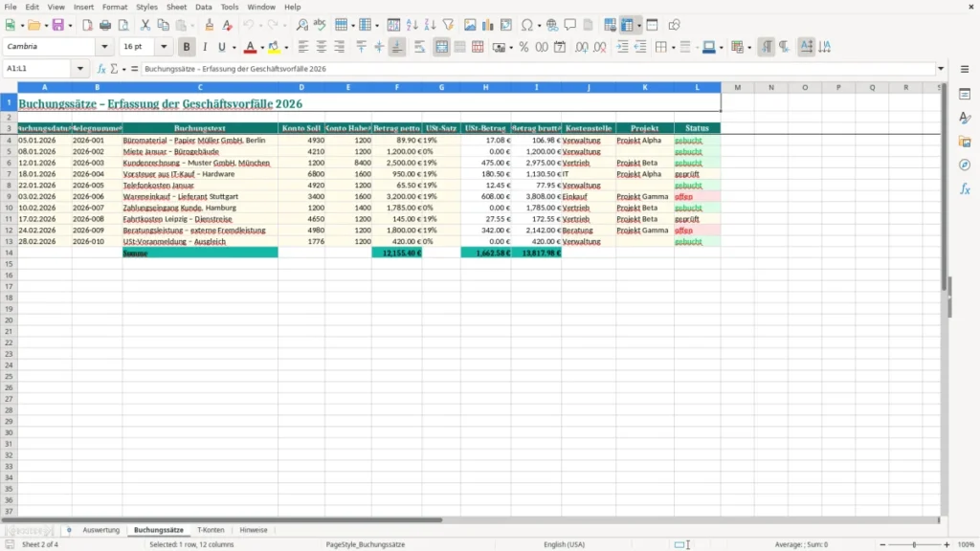
Task: Click Format as Percent icon
Action: click(x=523, y=47)
